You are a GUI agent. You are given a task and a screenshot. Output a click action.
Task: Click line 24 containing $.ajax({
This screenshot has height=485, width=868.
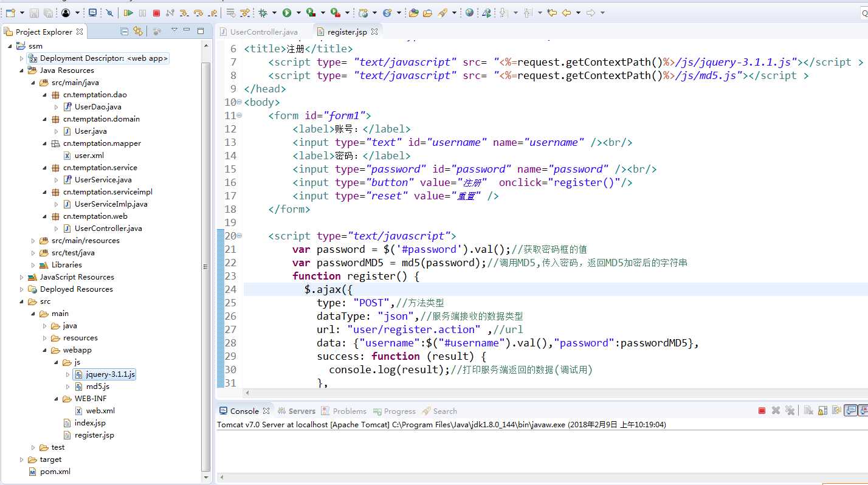pos(556,289)
